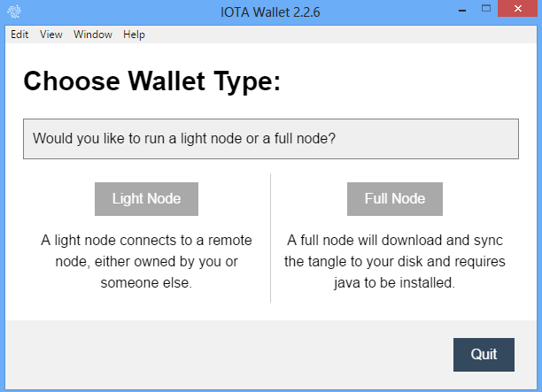Open the Edit menu
542x392 pixels.
(19, 35)
